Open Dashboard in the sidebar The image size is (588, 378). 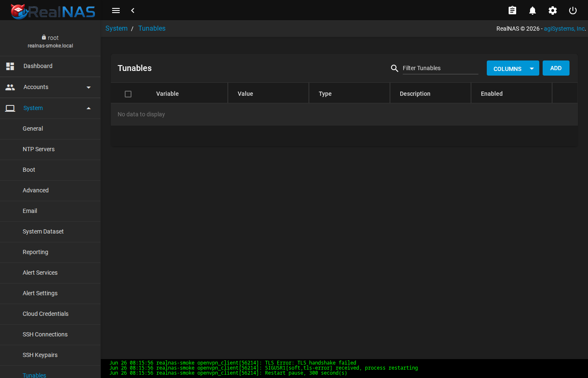point(50,66)
